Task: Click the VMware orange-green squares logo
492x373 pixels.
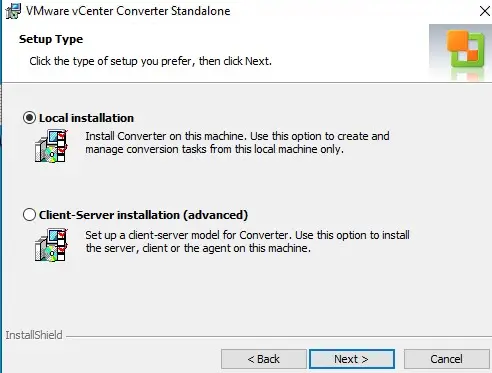Action: coord(465,49)
